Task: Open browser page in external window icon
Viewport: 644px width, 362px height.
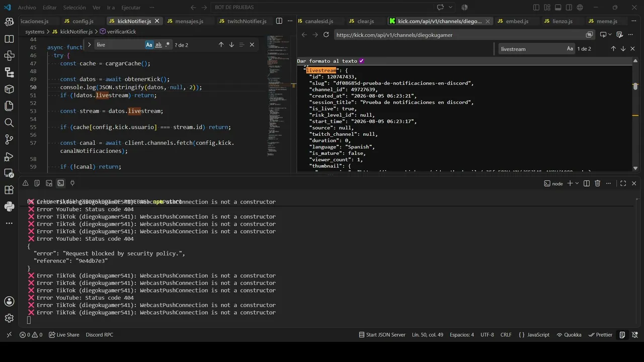Action: coord(589,35)
